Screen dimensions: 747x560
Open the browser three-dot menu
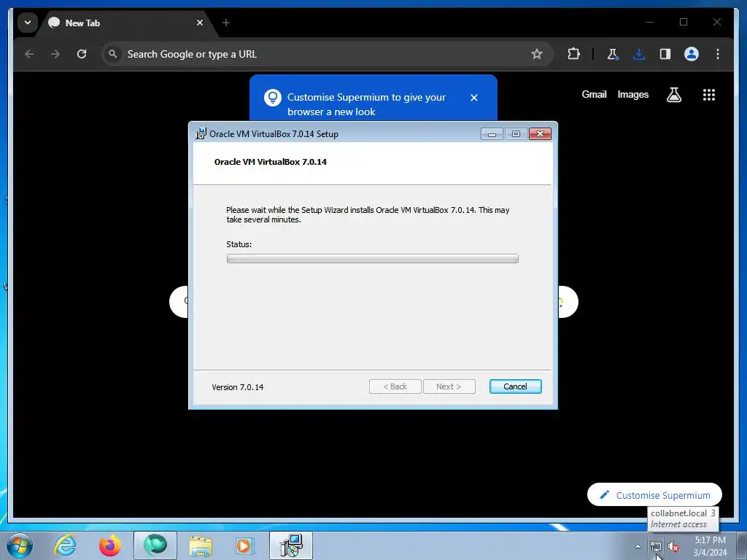(718, 54)
